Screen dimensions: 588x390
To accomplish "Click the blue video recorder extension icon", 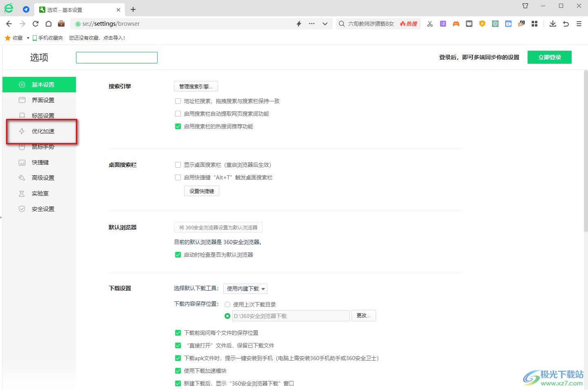I will [508, 24].
